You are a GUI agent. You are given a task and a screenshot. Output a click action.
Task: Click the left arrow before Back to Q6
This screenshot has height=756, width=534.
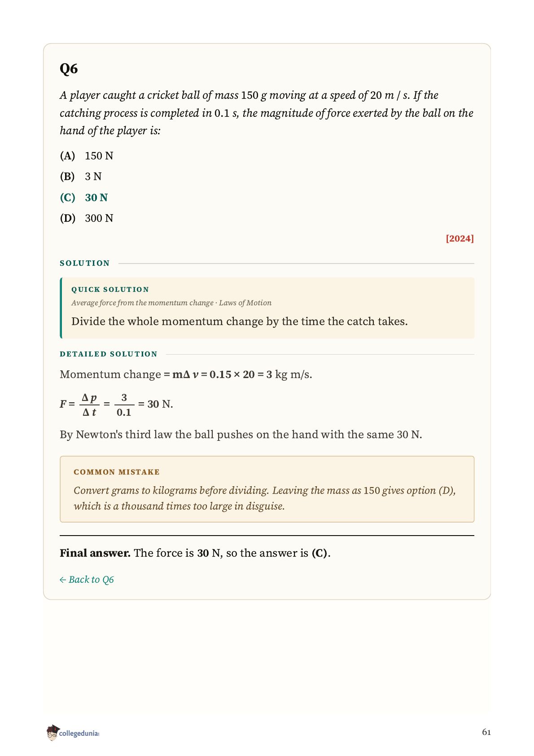click(63, 580)
